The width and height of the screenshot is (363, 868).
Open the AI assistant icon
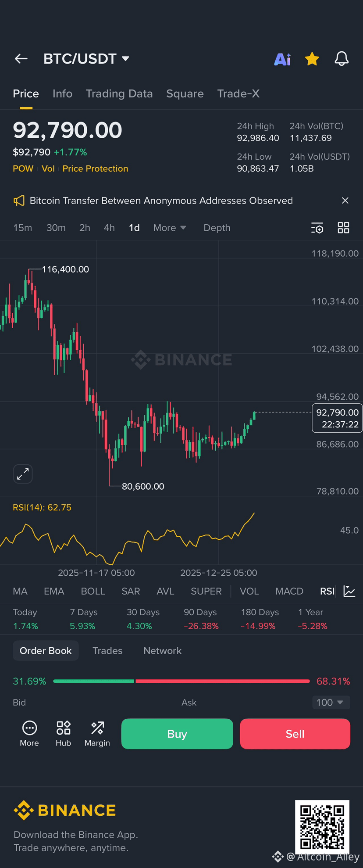[x=282, y=59]
